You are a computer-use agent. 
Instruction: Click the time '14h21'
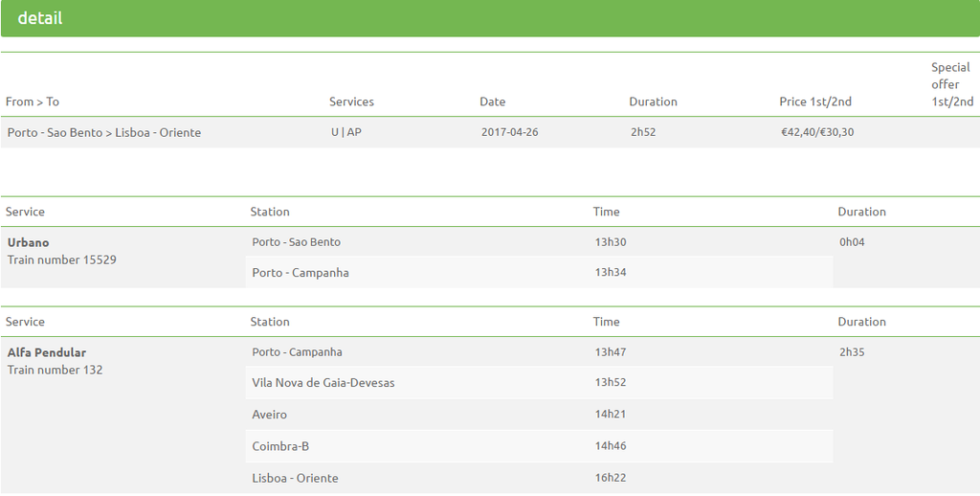(610, 414)
